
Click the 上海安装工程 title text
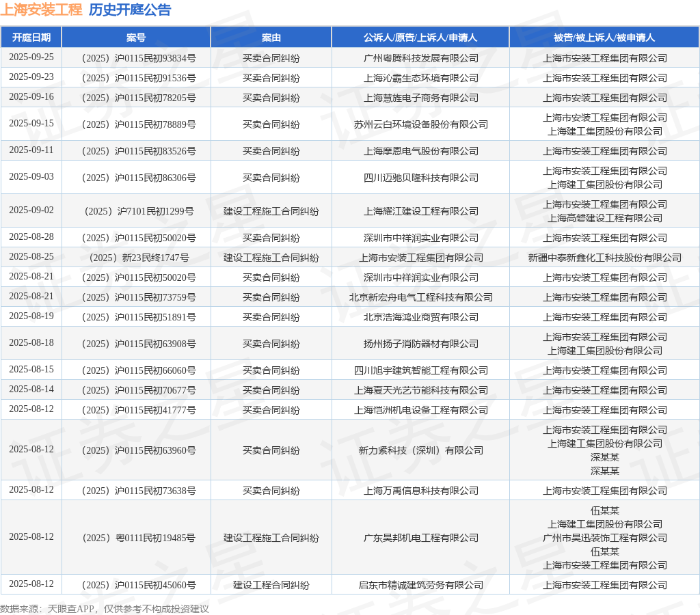point(41,10)
